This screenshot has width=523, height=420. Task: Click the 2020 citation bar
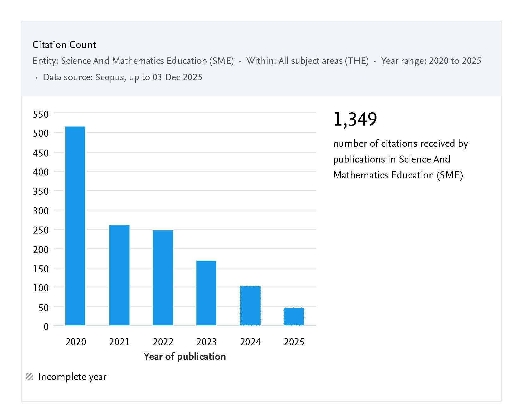pyautogui.click(x=75, y=226)
